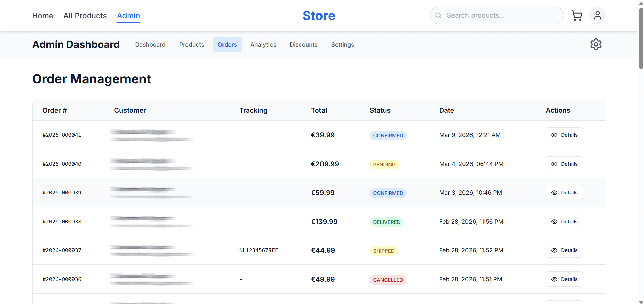Click the CONFIRMED status badge on order #2026-000041

coord(388,135)
